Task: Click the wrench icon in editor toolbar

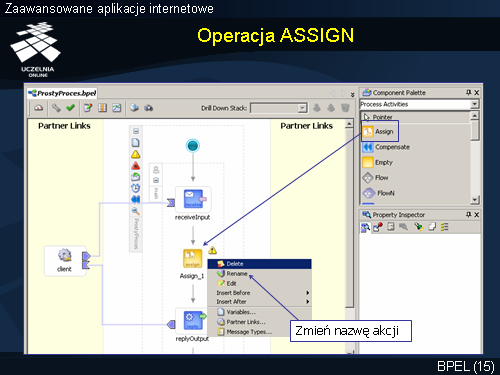Action: pos(56,108)
